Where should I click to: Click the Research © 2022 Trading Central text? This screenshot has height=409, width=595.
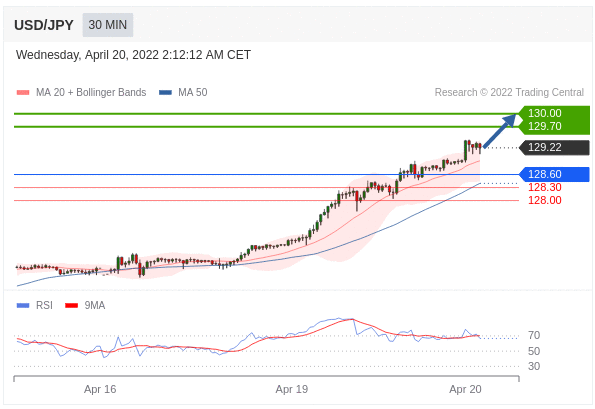[509, 93]
